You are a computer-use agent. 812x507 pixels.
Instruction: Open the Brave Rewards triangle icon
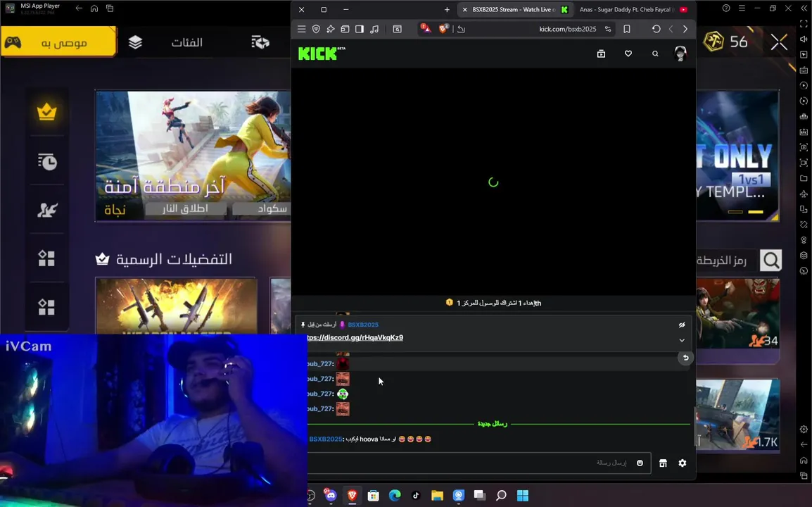425,28
